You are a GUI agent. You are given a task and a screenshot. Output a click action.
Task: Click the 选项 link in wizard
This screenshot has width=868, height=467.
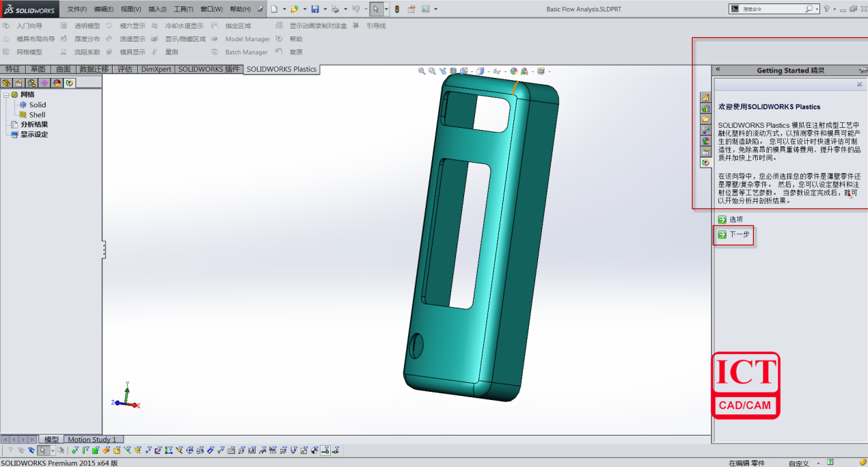click(735, 219)
